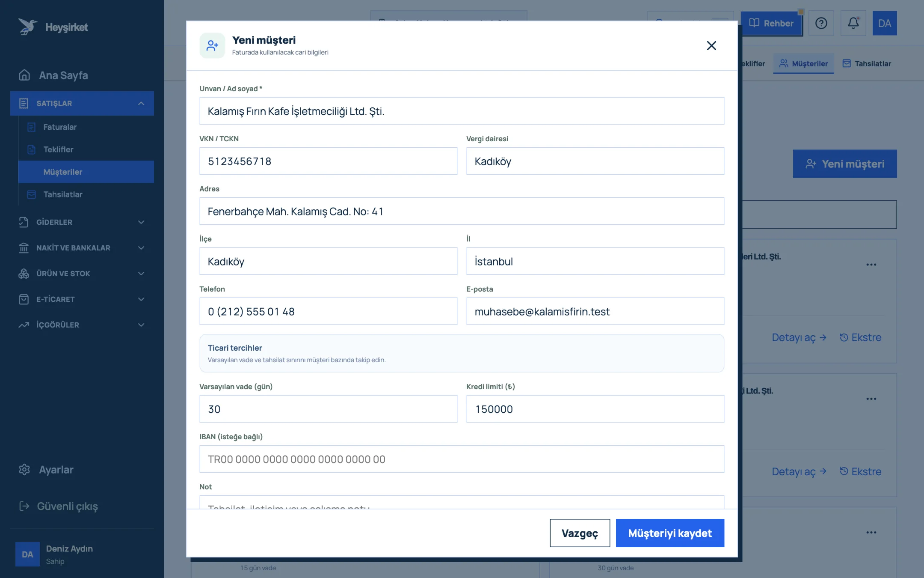924x578 pixels.
Task: Focus the Vergi dairesi field
Action: point(595,161)
